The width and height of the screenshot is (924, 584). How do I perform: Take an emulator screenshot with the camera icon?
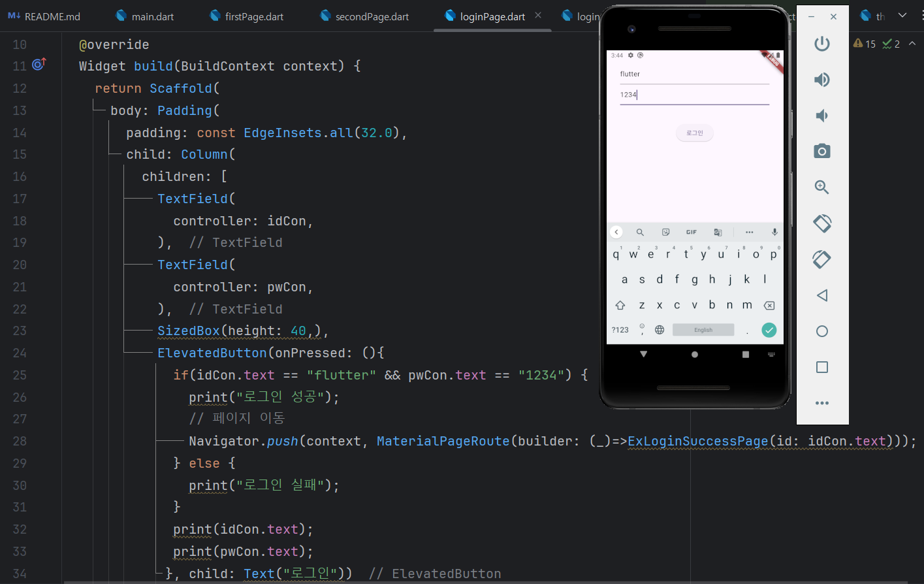(x=821, y=152)
